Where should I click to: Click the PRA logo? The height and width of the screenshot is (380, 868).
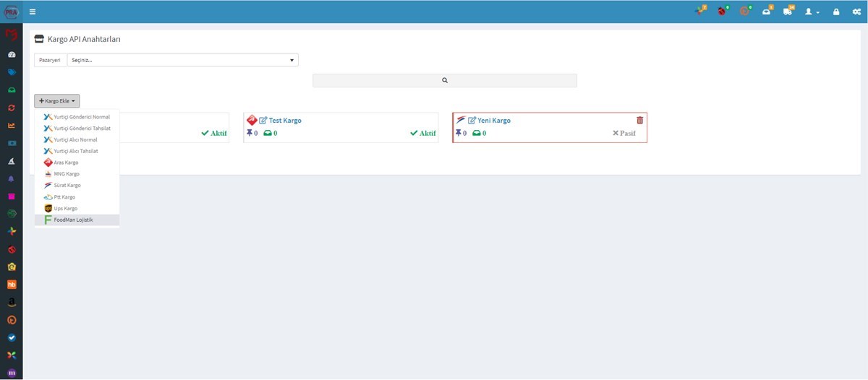pyautogui.click(x=11, y=12)
